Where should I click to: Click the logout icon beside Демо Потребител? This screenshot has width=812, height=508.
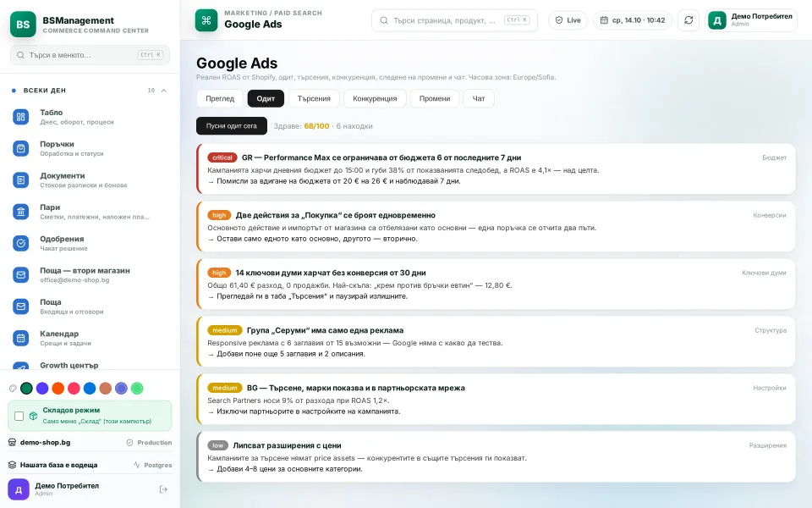[163, 489]
